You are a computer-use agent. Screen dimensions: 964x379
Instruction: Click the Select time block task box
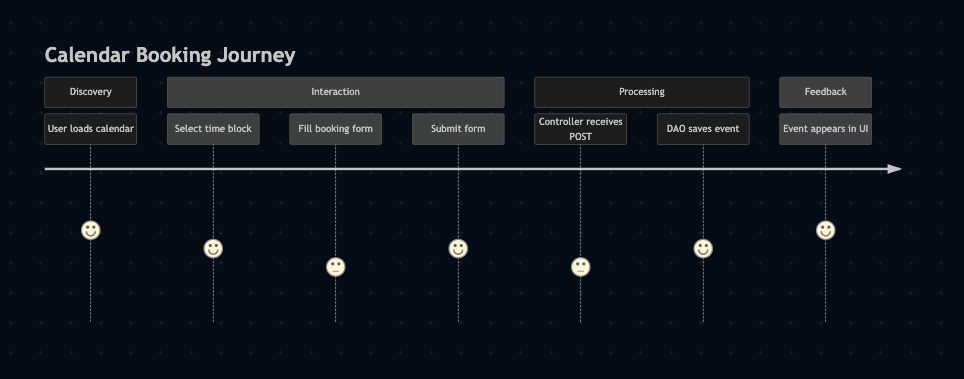213,129
